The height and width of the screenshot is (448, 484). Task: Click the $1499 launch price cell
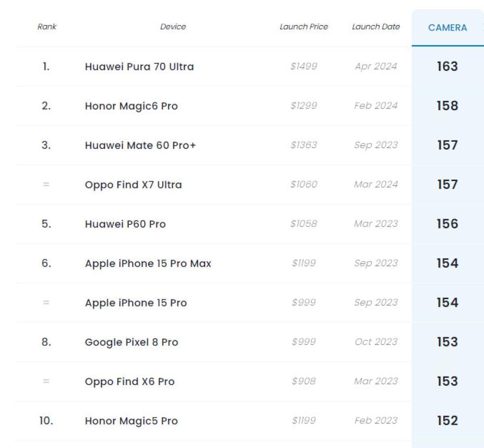304,66
